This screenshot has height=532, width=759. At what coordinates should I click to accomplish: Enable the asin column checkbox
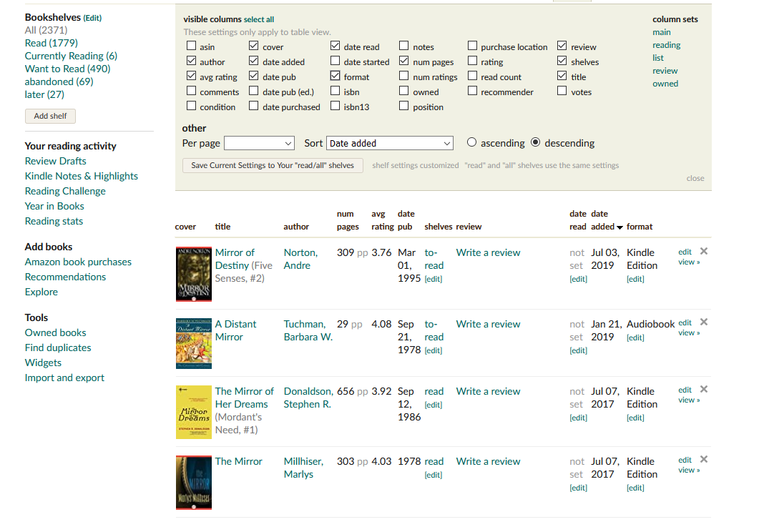[x=191, y=46]
